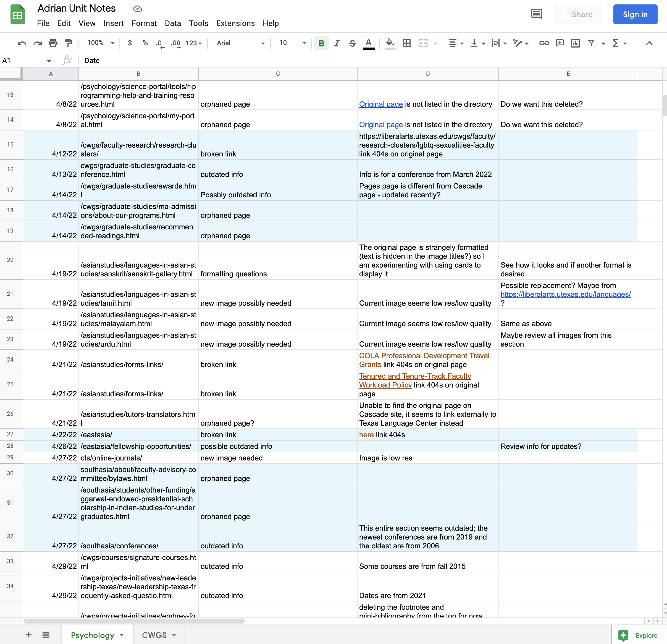
Task: Toggle Italic formatting
Action: pos(337,43)
